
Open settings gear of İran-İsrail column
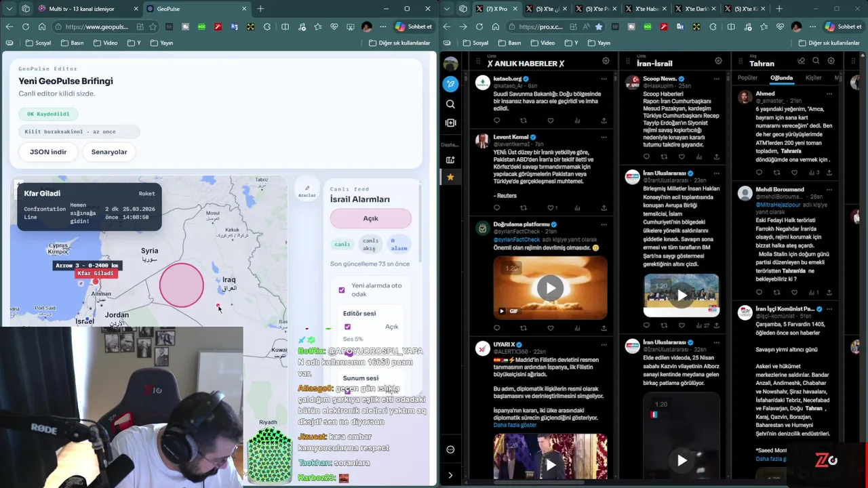718,61
